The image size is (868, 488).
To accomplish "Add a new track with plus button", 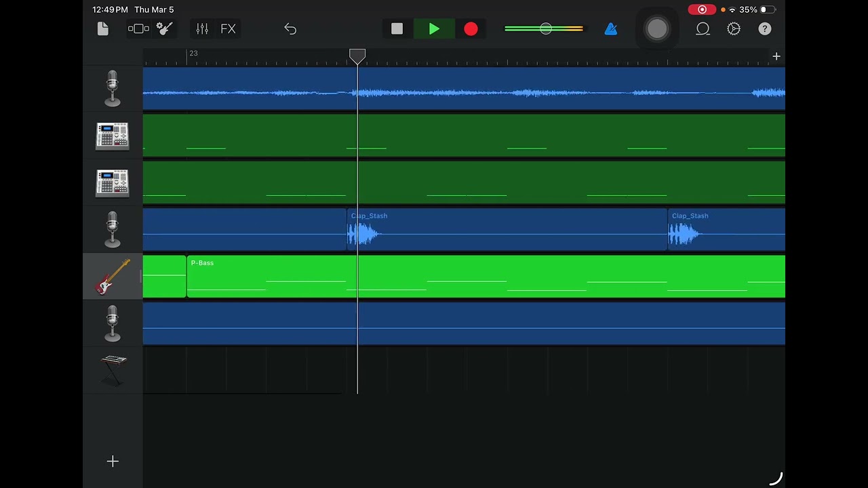I will (x=113, y=462).
